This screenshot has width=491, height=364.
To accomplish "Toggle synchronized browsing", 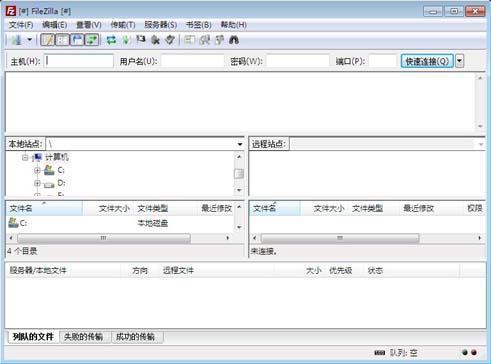I will [219, 40].
